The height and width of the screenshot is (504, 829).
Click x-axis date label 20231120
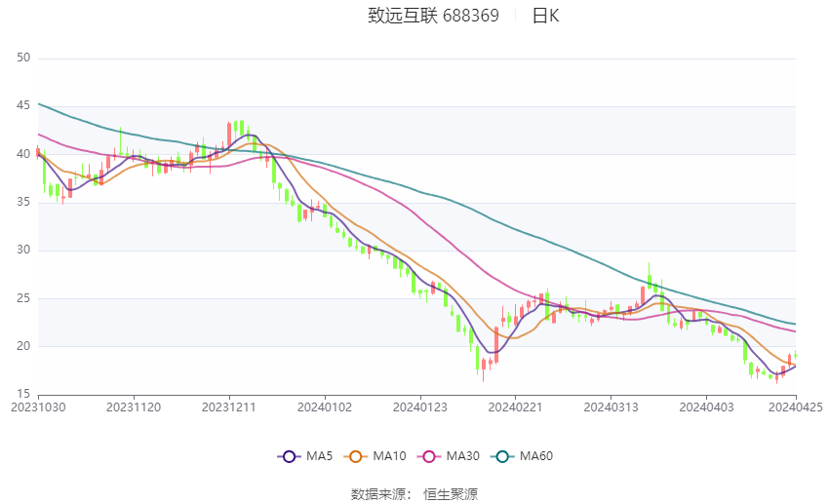[134, 407]
